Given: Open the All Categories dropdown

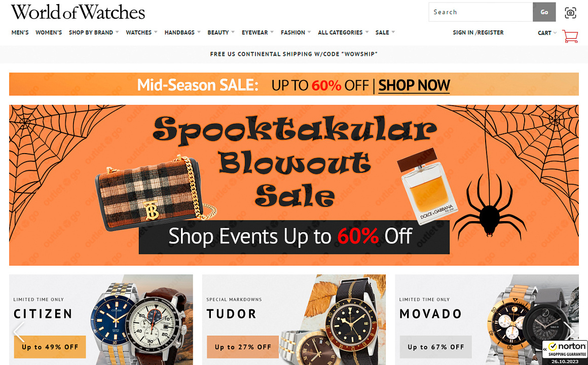Looking at the screenshot, I should click(x=343, y=32).
